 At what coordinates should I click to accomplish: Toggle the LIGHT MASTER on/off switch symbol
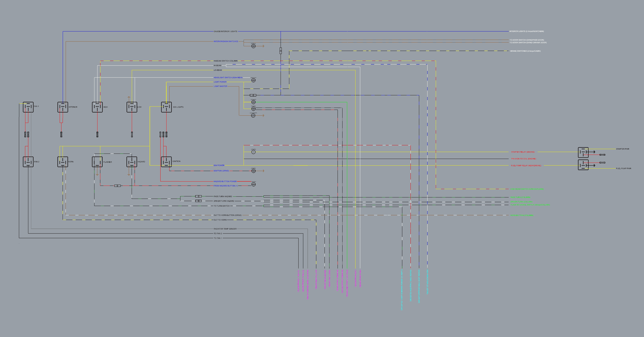[x=253, y=115]
